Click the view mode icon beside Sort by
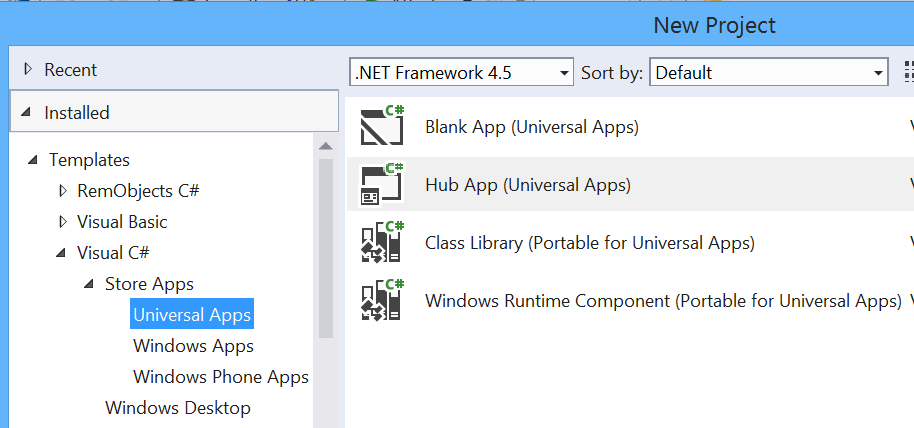The image size is (914, 428). pyautogui.click(x=909, y=72)
